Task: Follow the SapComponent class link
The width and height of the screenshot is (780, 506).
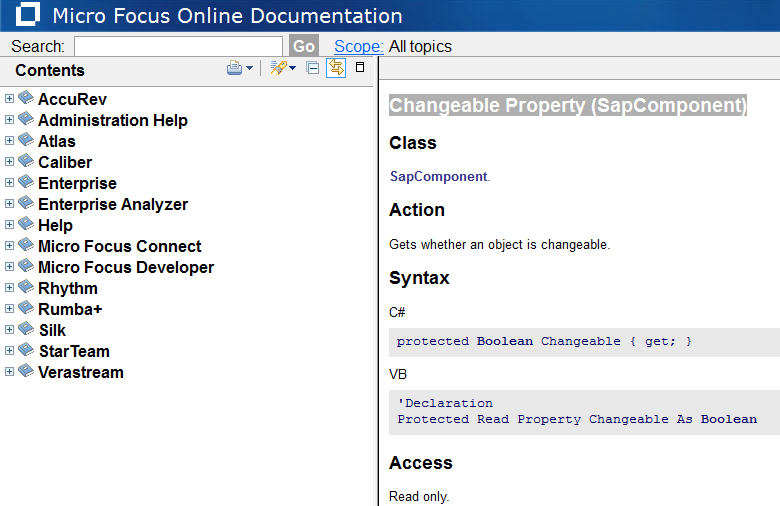Action: [438, 176]
